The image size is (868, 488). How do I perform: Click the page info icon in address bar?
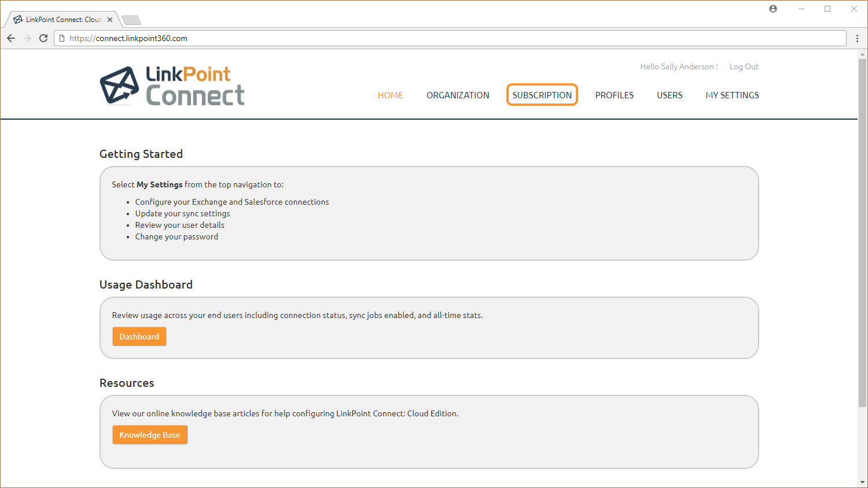coord(62,38)
